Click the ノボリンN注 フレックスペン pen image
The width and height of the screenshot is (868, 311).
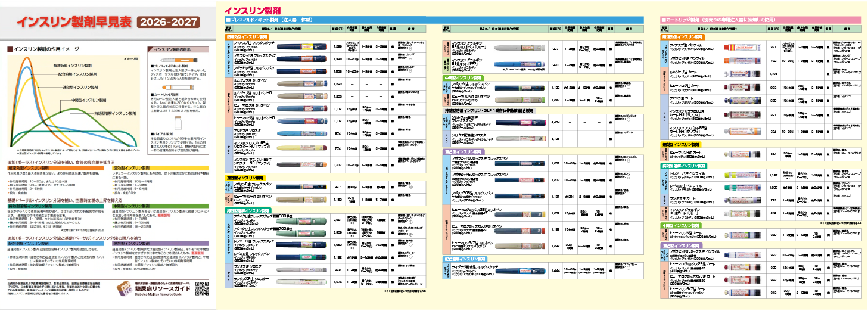[519, 88]
